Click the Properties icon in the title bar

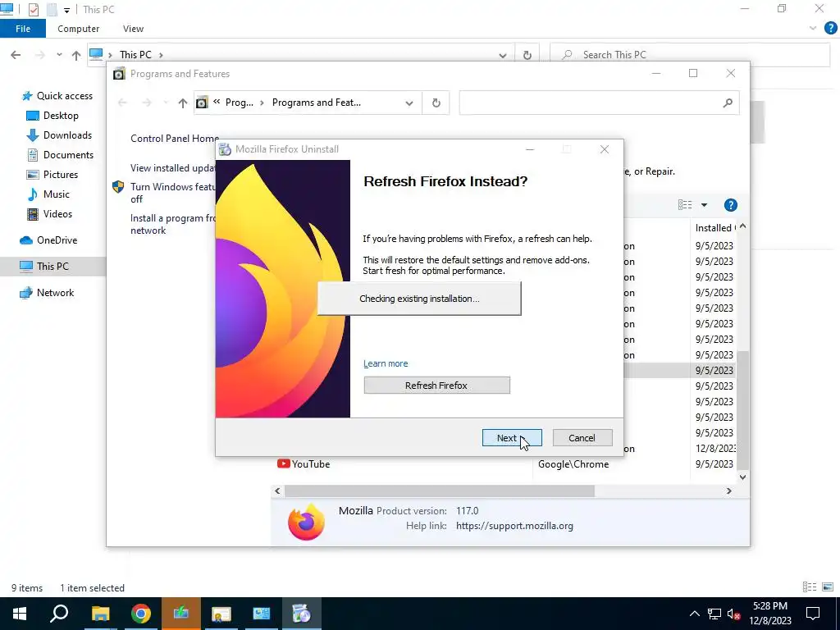pyautogui.click(x=33, y=9)
